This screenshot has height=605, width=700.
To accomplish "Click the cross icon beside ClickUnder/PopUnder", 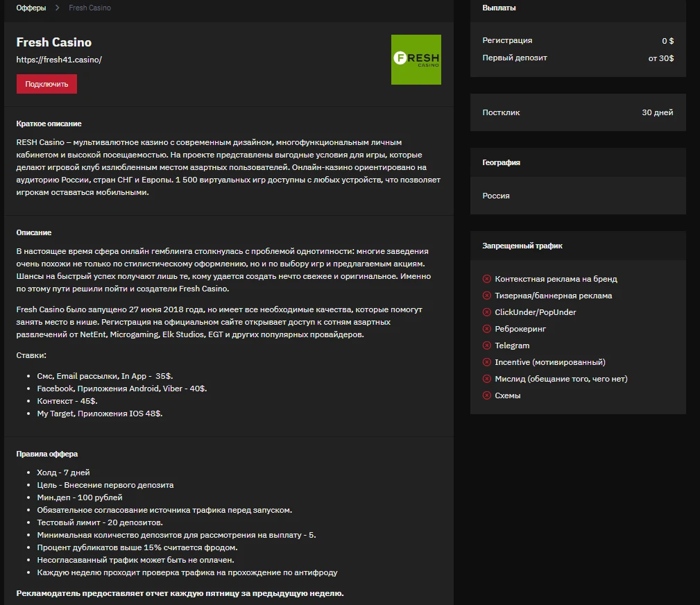I will 486,312.
